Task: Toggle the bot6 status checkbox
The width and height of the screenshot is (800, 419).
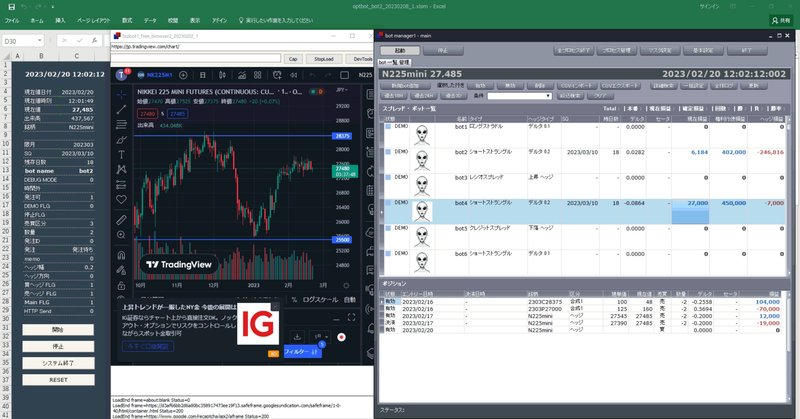Action: pyautogui.click(x=388, y=254)
